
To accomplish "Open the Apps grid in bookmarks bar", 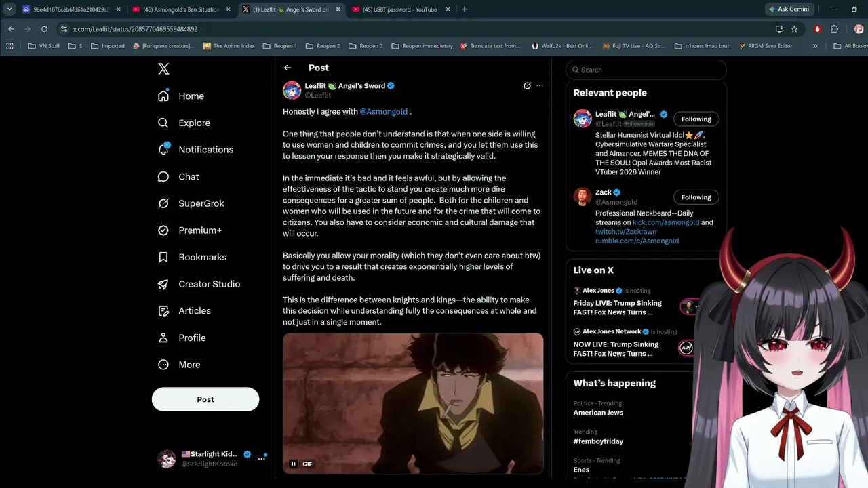I will [x=9, y=46].
